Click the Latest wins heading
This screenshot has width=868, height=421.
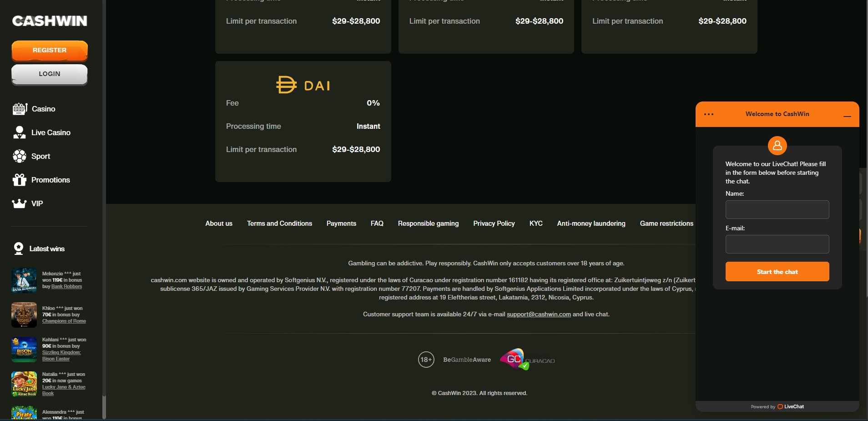(47, 249)
